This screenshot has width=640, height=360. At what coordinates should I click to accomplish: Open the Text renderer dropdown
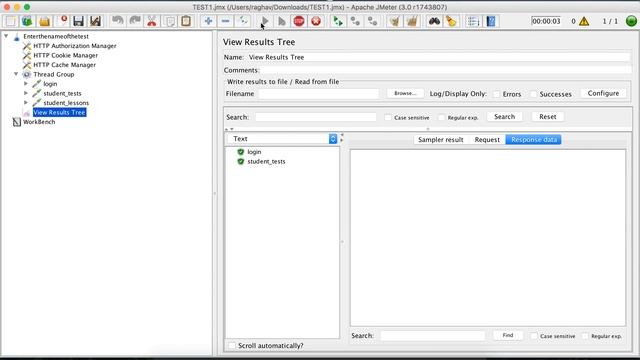[x=282, y=139]
